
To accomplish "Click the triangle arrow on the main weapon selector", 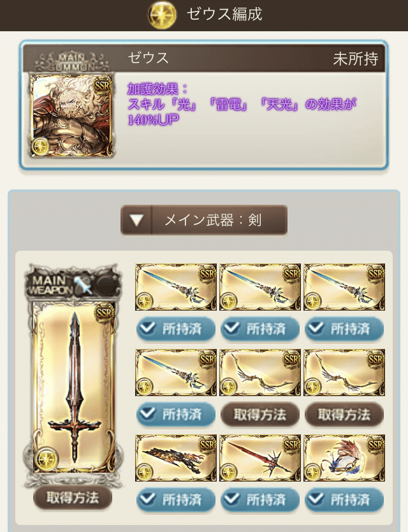I will pos(136,220).
